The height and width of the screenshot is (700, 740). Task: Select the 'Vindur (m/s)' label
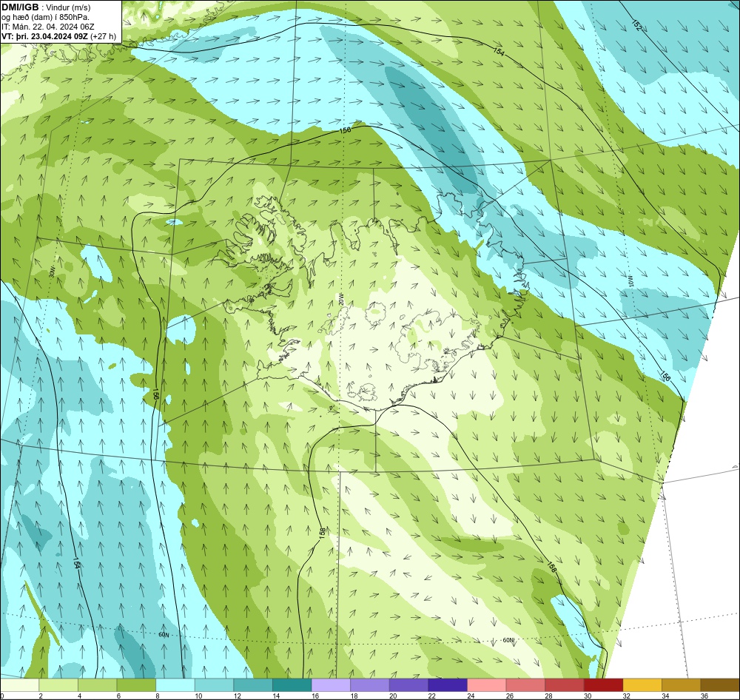click(70, 7)
